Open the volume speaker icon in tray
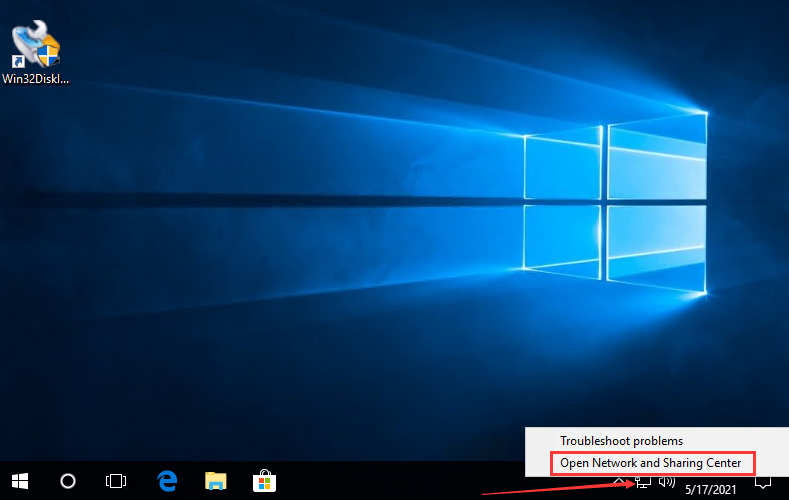The height and width of the screenshot is (500, 789). click(x=667, y=482)
